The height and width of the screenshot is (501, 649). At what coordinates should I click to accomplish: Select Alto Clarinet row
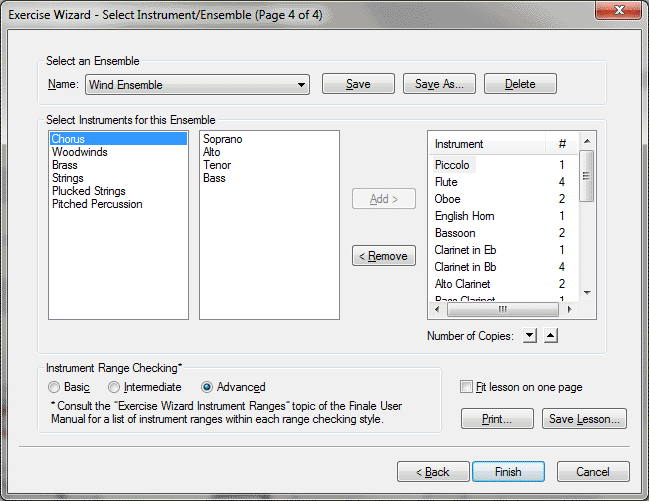(504, 284)
